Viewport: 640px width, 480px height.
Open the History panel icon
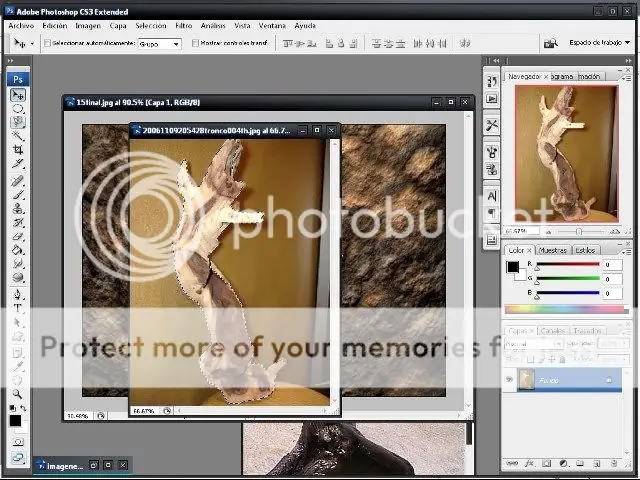point(492,82)
